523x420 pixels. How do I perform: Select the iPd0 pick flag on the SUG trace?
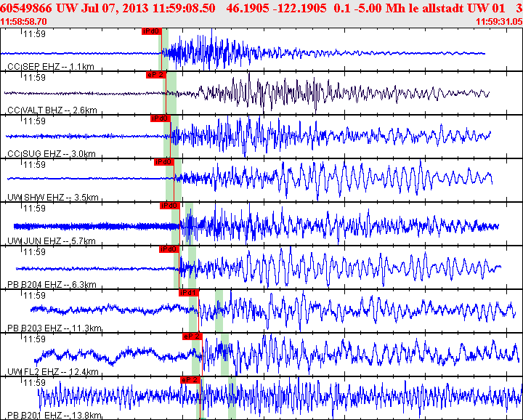tap(161, 118)
